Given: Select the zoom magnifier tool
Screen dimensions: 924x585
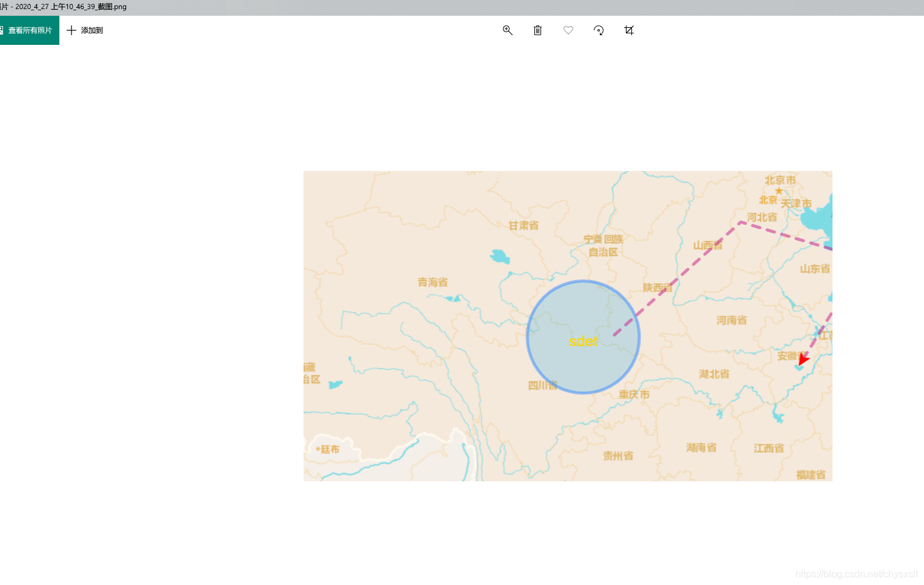Looking at the screenshot, I should click(507, 30).
